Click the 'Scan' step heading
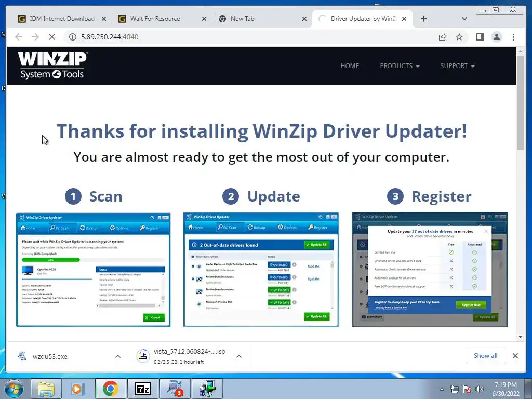The width and height of the screenshot is (532, 399). [105, 196]
